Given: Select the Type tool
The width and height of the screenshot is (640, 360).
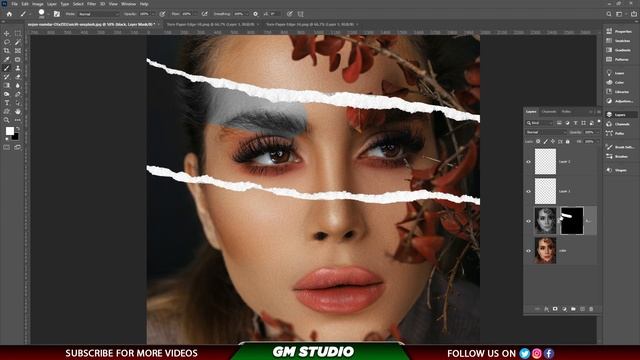Looking at the screenshot, I should pos(7,103).
